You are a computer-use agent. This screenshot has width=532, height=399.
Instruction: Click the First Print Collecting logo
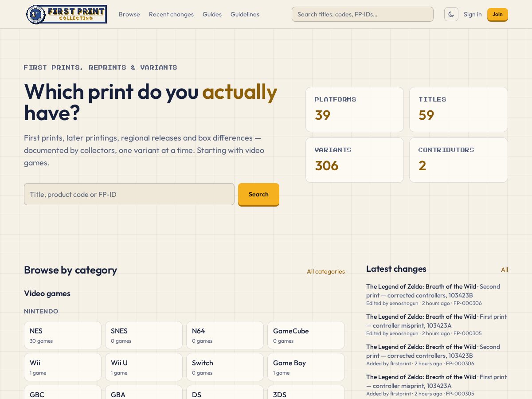pyautogui.click(x=66, y=14)
